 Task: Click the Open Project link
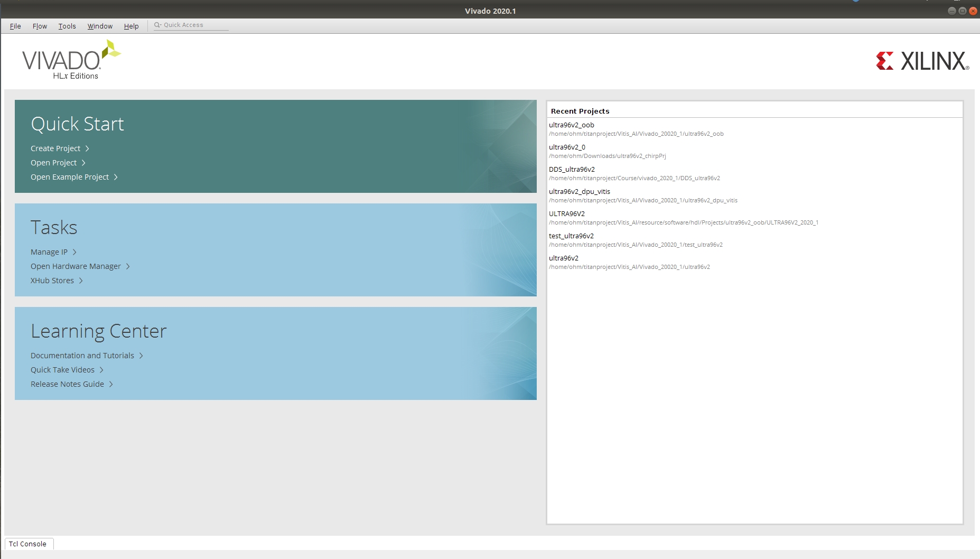53,163
